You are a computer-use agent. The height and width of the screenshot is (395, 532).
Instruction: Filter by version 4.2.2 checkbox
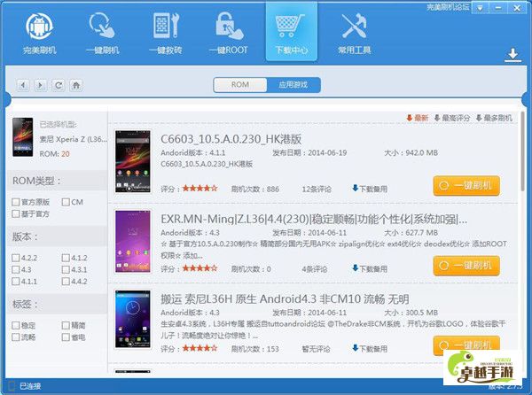[16, 258]
